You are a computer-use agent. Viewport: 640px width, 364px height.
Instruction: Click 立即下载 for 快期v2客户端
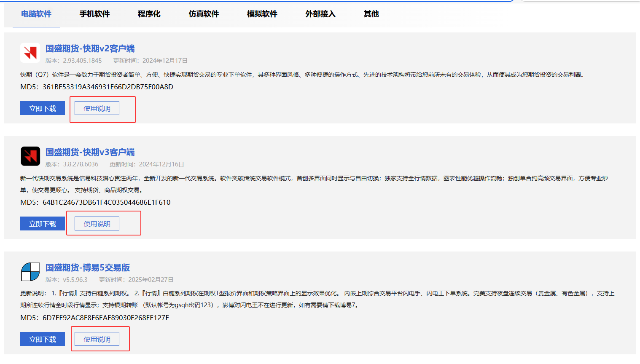click(x=43, y=108)
